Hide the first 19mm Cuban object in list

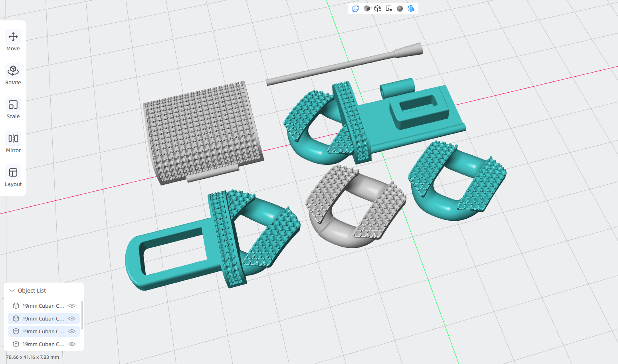pyautogui.click(x=72, y=306)
